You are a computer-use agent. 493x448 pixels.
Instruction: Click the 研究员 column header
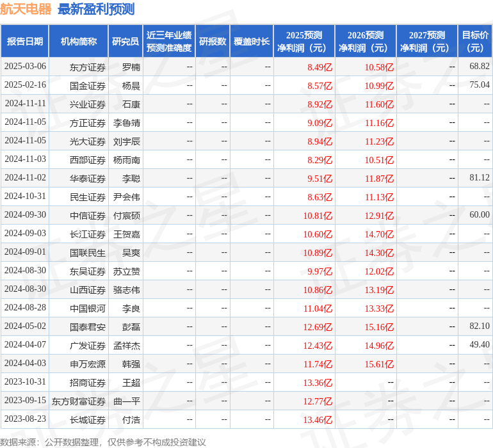tap(125, 41)
